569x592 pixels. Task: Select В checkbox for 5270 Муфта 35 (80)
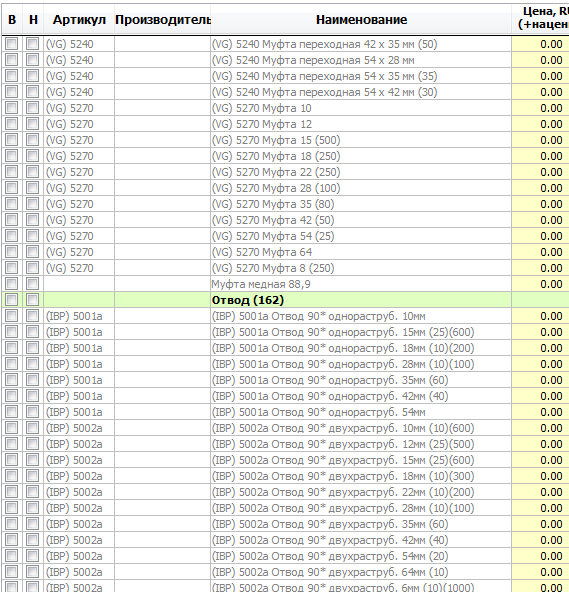click(x=11, y=204)
